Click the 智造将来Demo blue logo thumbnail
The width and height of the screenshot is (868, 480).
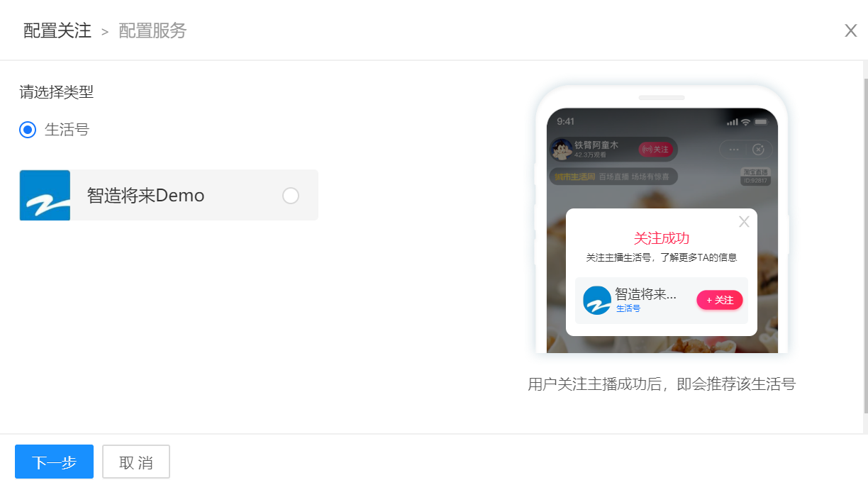[x=45, y=195]
